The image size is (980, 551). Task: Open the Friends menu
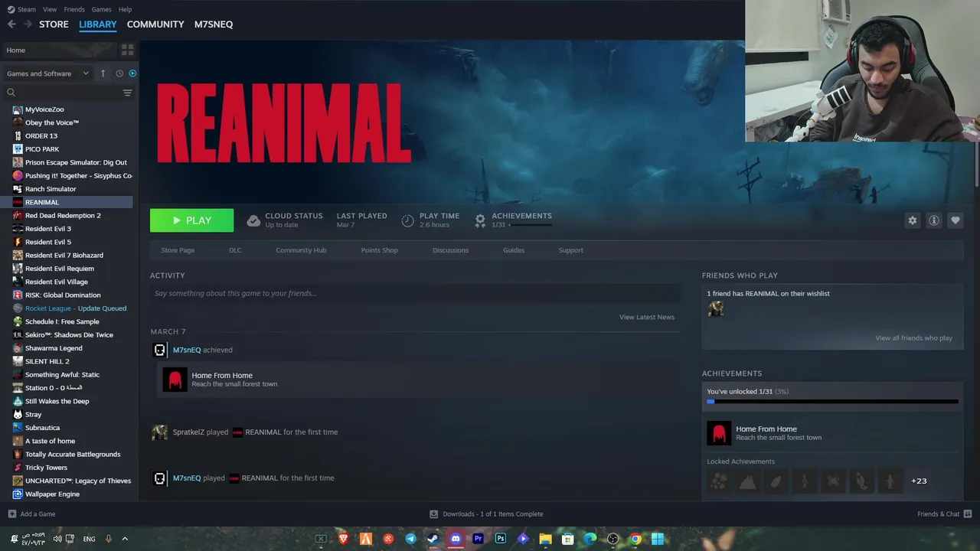(74, 9)
